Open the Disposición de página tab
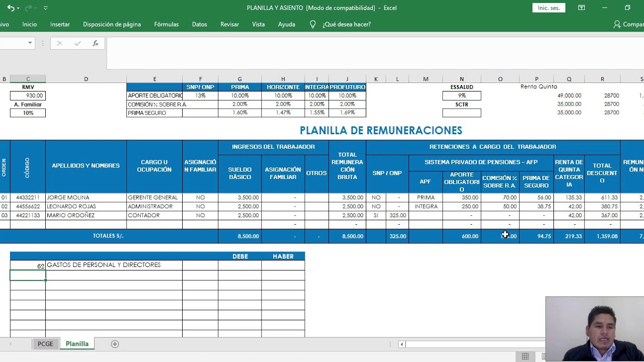The image size is (644, 362). tap(112, 24)
